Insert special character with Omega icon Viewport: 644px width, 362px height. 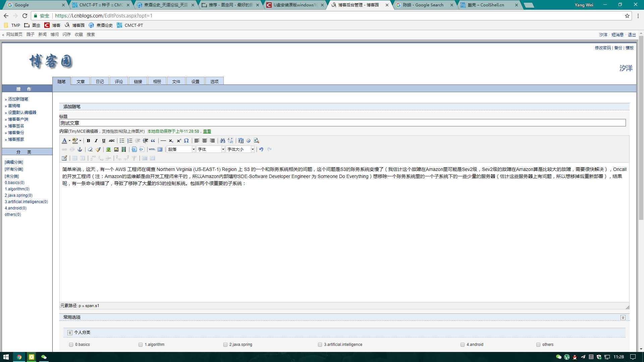pos(186,141)
